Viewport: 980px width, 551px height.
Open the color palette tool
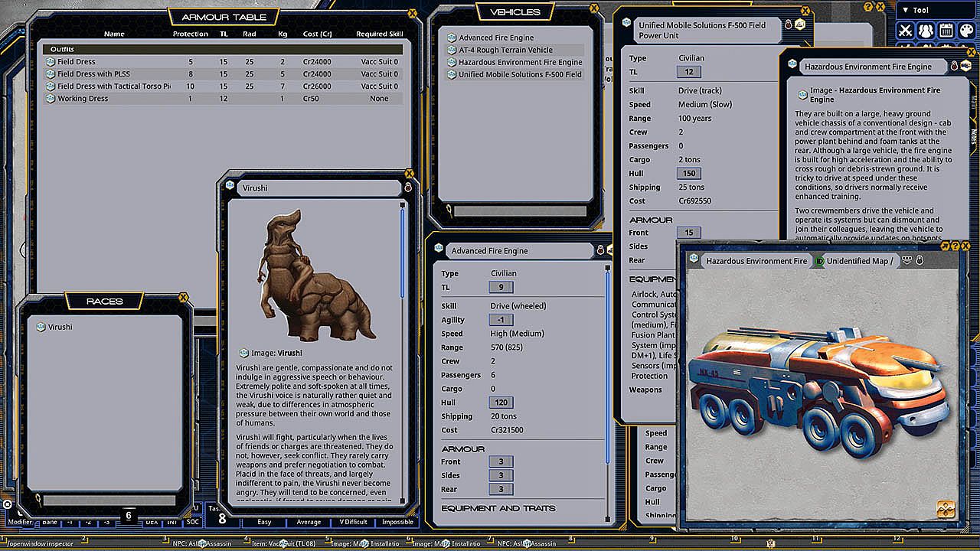967,31
